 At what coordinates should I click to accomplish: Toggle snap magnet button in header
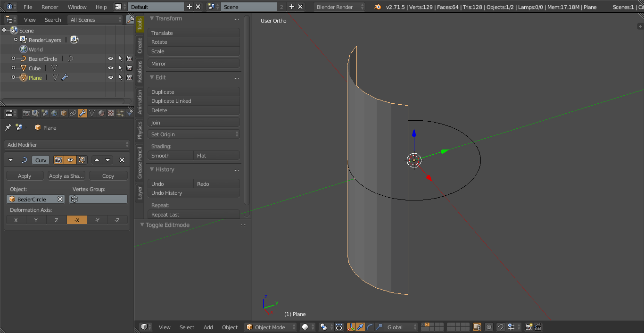[501, 327]
